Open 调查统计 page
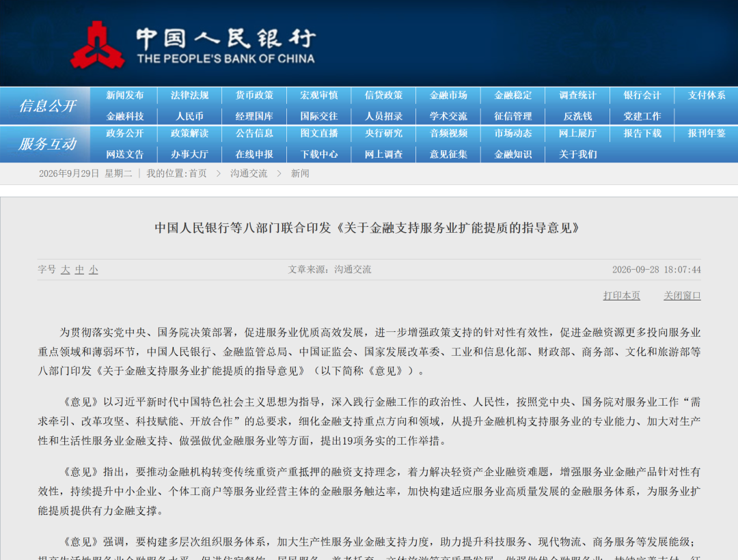This screenshot has height=560, width=738. click(x=577, y=96)
